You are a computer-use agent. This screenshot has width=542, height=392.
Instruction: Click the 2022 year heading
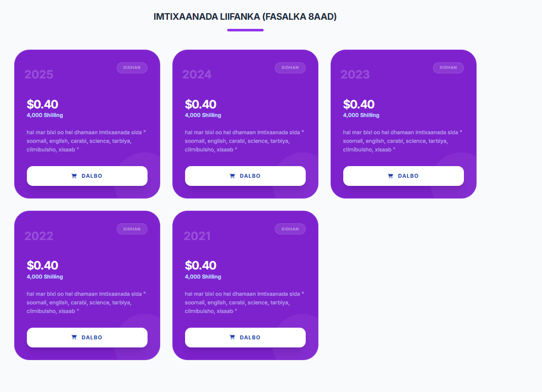(39, 236)
